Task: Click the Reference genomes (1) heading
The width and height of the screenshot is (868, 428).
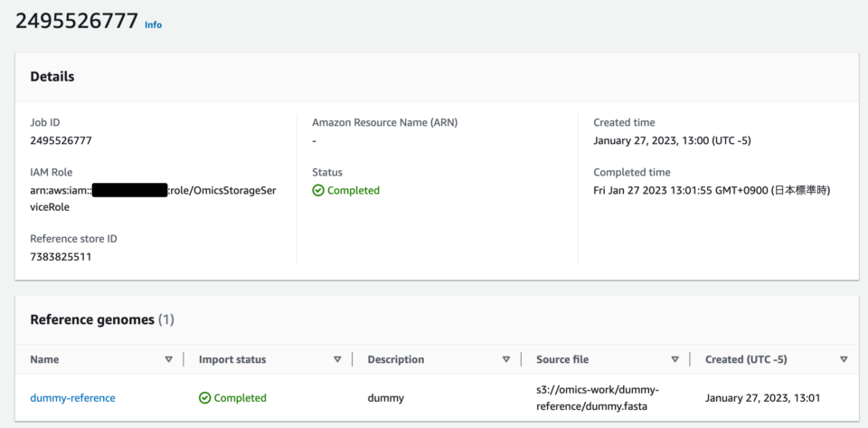Action: (x=102, y=320)
